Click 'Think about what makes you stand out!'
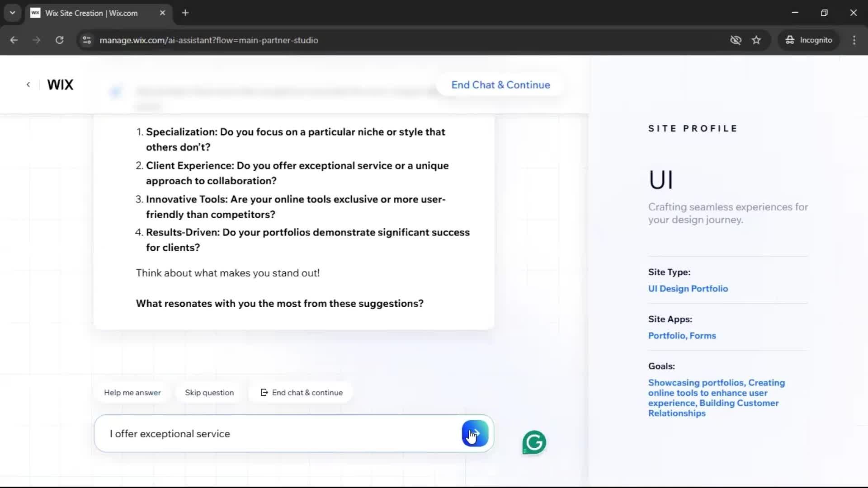This screenshot has height=488, width=868. pyautogui.click(x=228, y=273)
